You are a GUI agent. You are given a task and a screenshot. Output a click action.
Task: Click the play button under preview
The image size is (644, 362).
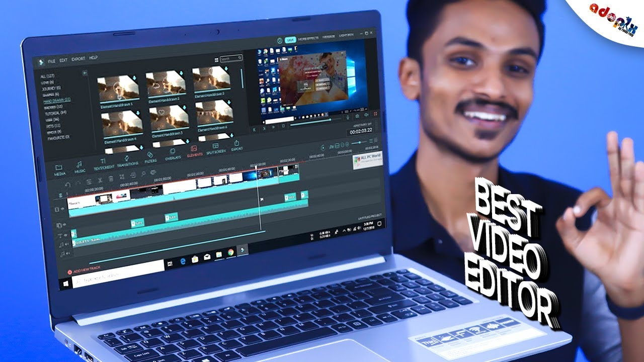coord(273,127)
